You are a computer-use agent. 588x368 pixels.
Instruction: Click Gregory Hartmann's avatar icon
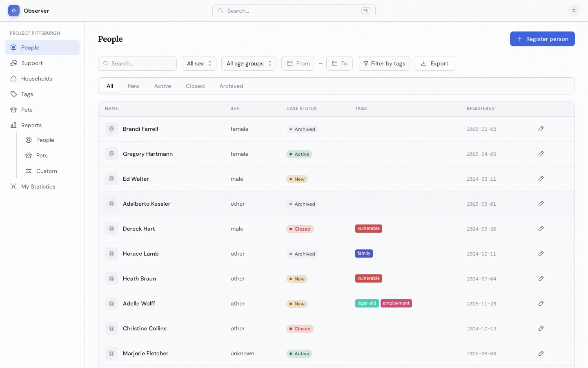[x=111, y=154]
